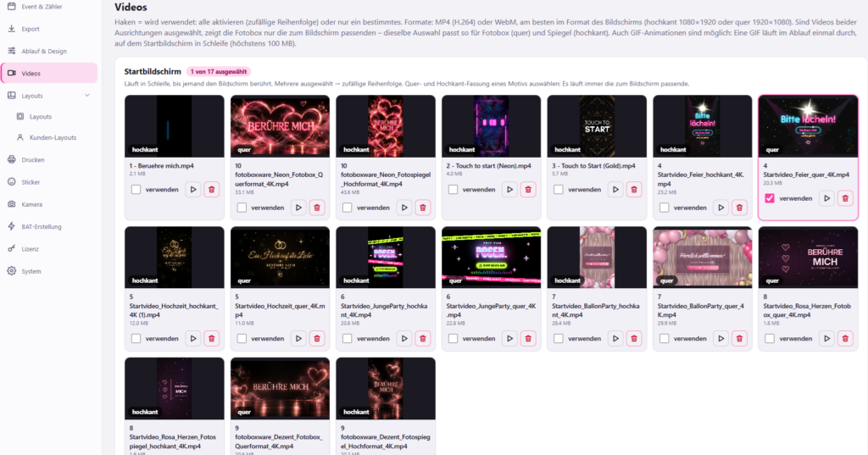
Task: Delete Startvideo_Feier_quer_4K.mp4
Action: click(845, 198)
